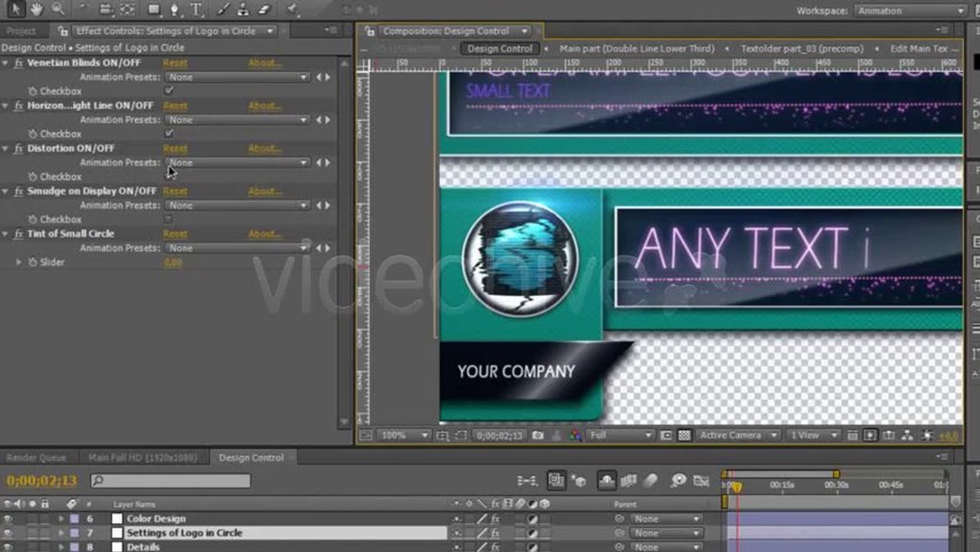
Task: Enable Motion Blur for timeline layers
Action: click(x=651, y=481)
